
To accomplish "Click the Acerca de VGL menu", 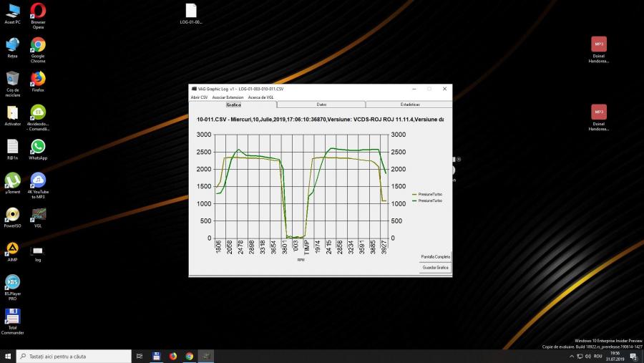I will coord(260,97).
